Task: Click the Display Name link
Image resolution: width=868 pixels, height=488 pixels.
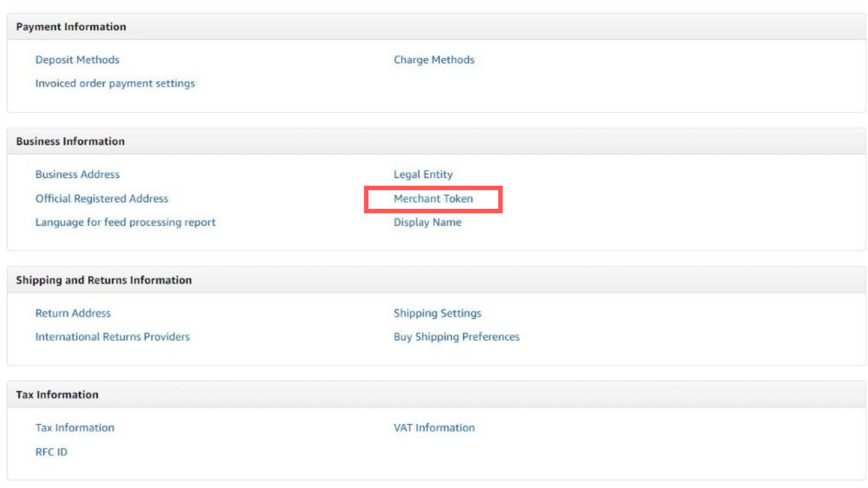Action: click(427, 222)
